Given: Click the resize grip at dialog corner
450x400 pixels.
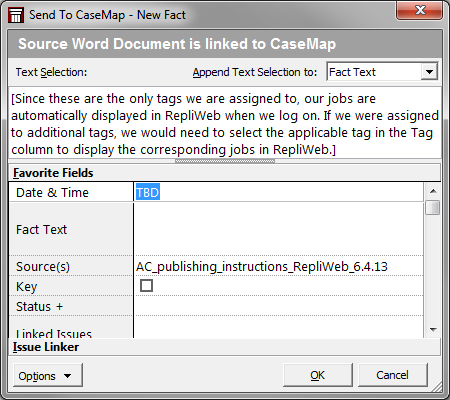Looking at the screenshot, I should click(437, 387).
